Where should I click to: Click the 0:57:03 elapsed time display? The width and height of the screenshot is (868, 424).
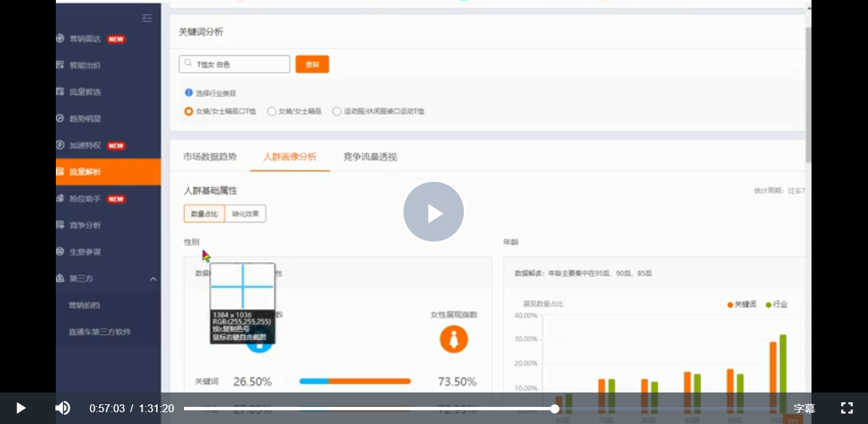[x=107, y=409]
